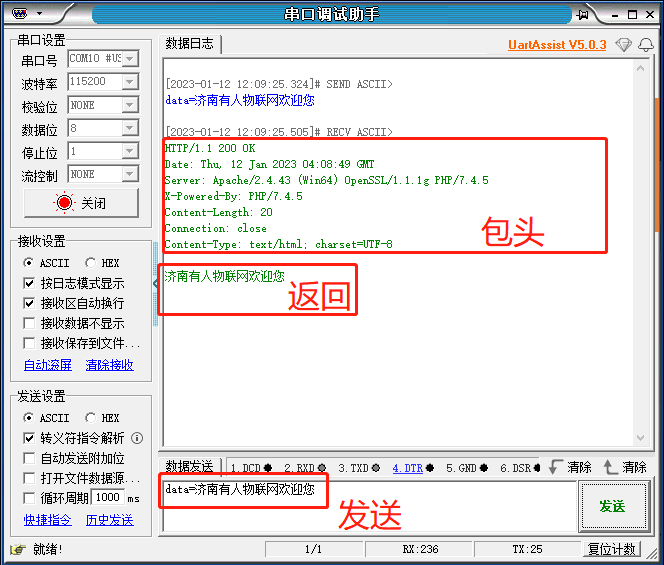Click info icon next to 转义符指令解析
The height and width of the screenshot is (565, 664).
137,438
